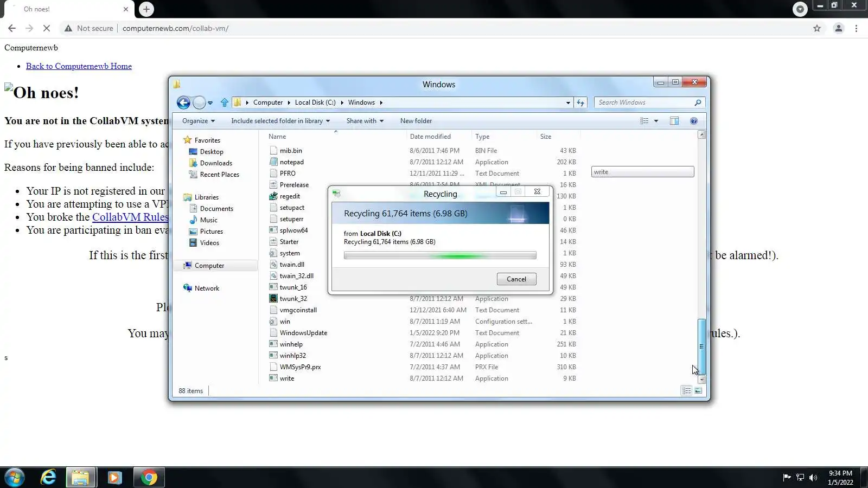Select Downloads in Favorites
868x488 pixels.
click(216, 163)
